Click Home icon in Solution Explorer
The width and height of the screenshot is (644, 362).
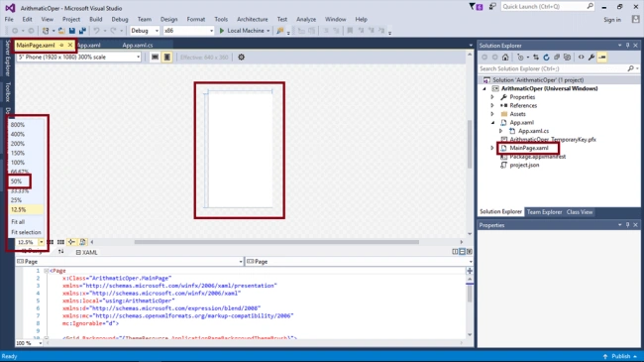505,58
